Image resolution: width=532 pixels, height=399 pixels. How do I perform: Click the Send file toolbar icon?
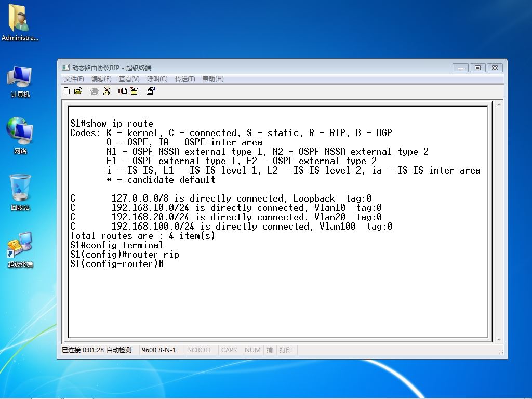123,90
